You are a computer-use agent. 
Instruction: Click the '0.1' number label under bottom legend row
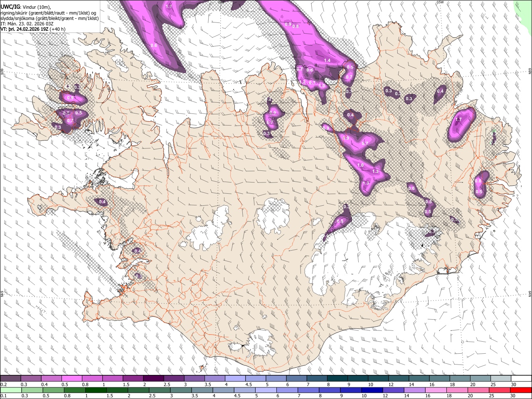pyautogui.click(x=3, y=396)
